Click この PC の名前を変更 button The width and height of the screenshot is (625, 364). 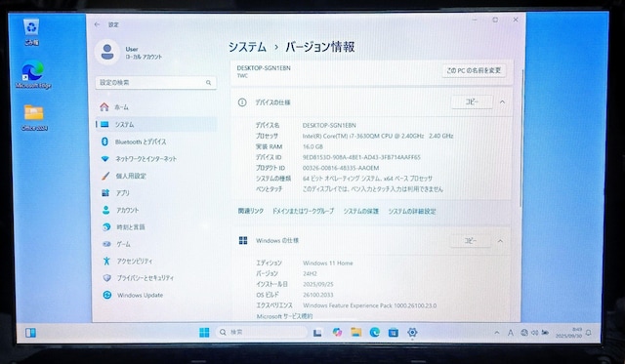point(474,70)
